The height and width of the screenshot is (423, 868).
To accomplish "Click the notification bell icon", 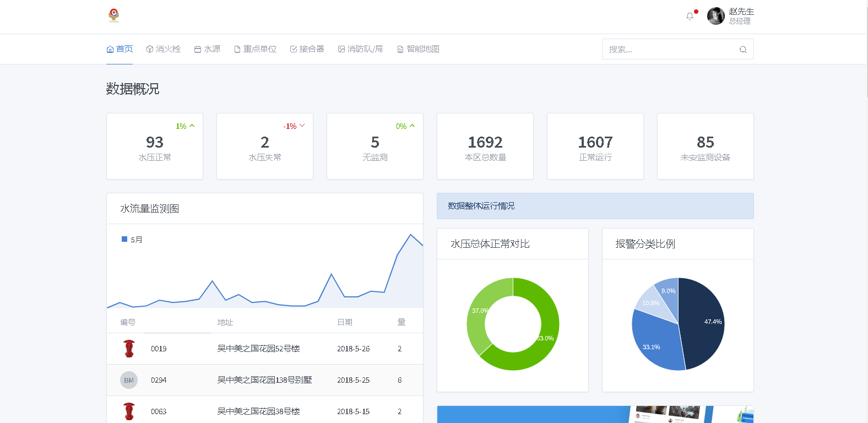I will point(690,17).
